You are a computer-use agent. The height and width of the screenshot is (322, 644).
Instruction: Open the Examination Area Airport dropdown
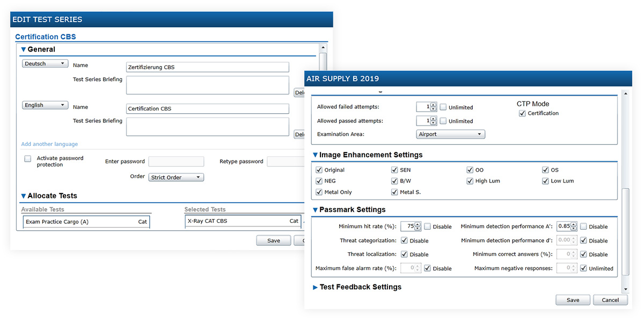(x=450, y=134)
